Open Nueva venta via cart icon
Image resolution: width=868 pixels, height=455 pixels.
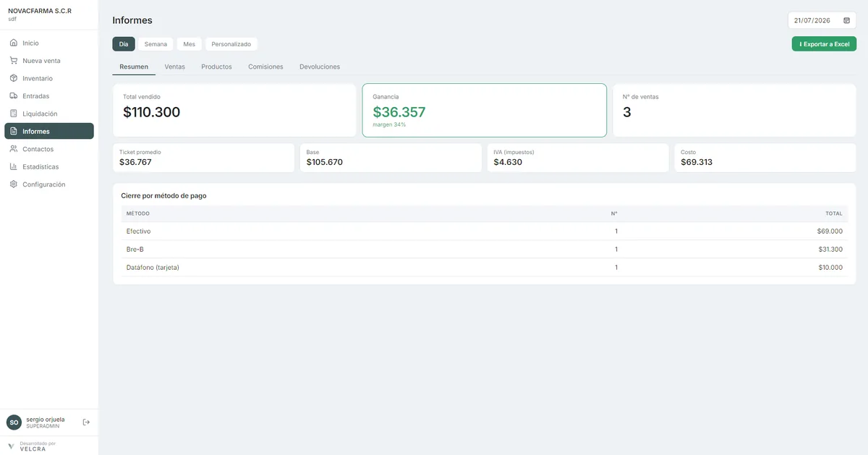[x=14, y=61]
